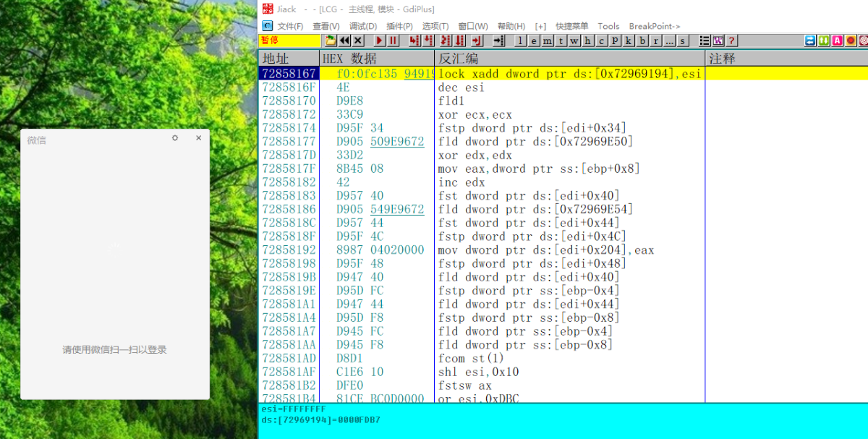Screen dimensions: 868x439
Task: Open the [+] menu
Action: tap(540, 26)
